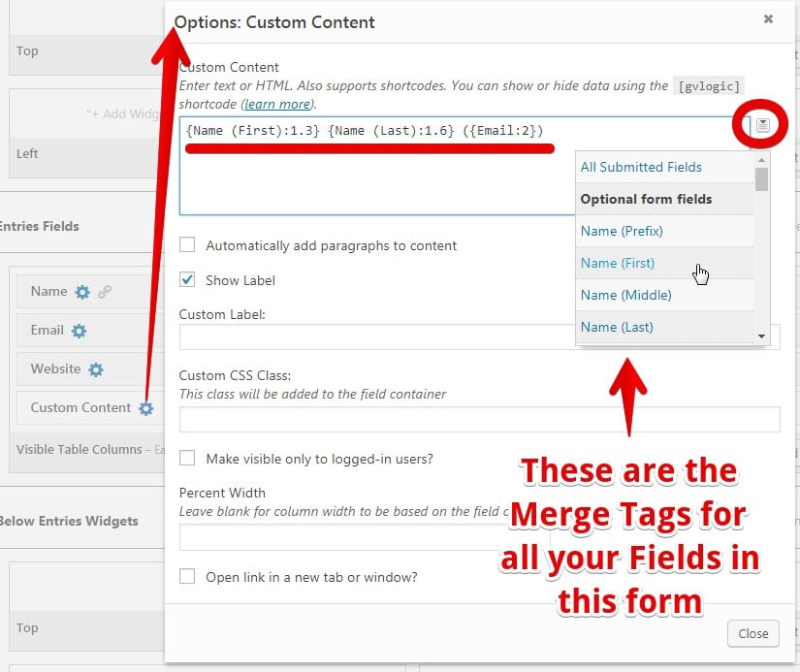The image size is (800, 672).
Task: Open settings gear for the Email field
Action: tap(79, 331)
